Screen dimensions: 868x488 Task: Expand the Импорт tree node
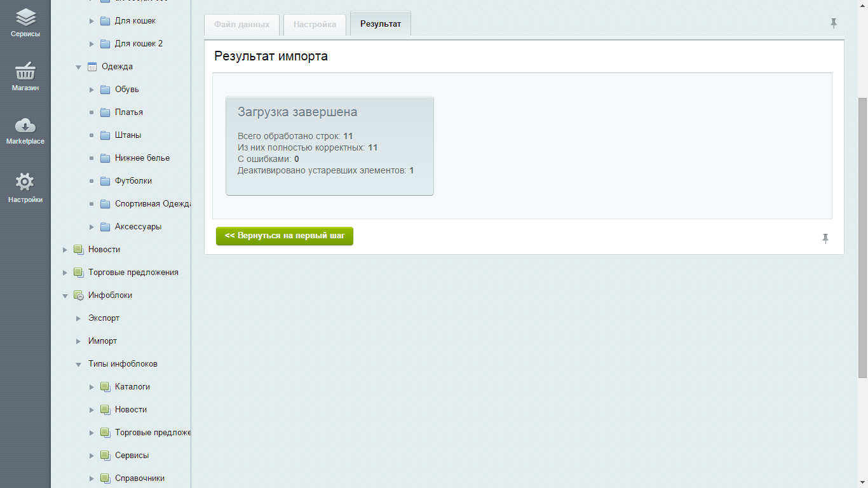tap(79, 341)
